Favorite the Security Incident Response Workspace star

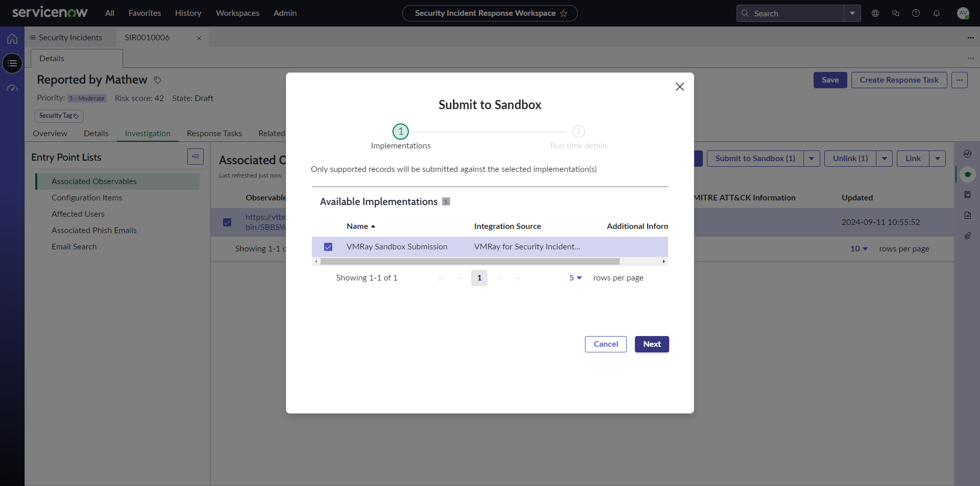[x=563, y=14]
